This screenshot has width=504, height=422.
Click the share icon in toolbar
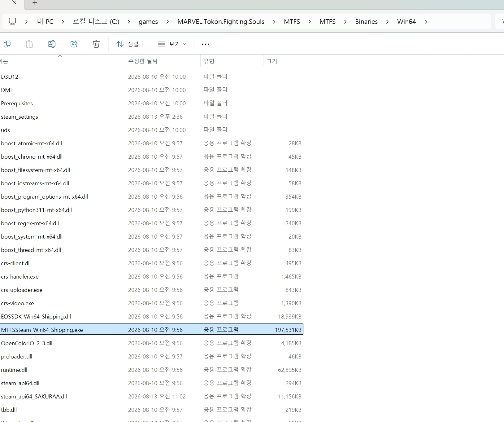coord(74,44)
